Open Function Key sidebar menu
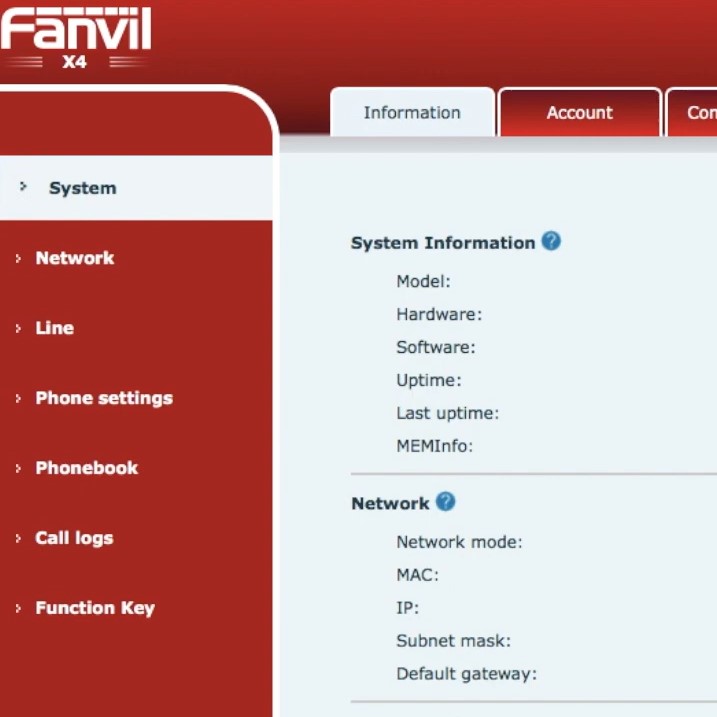This screenshot has width=717, height=717. coord(95,608)
